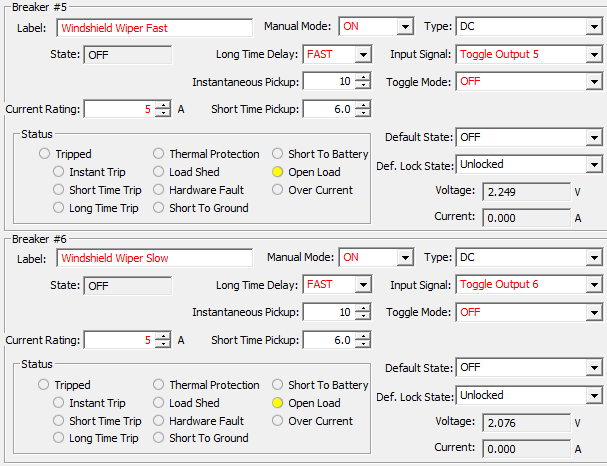Select Open Load status in Breaker #5

(x=278, y=172)
